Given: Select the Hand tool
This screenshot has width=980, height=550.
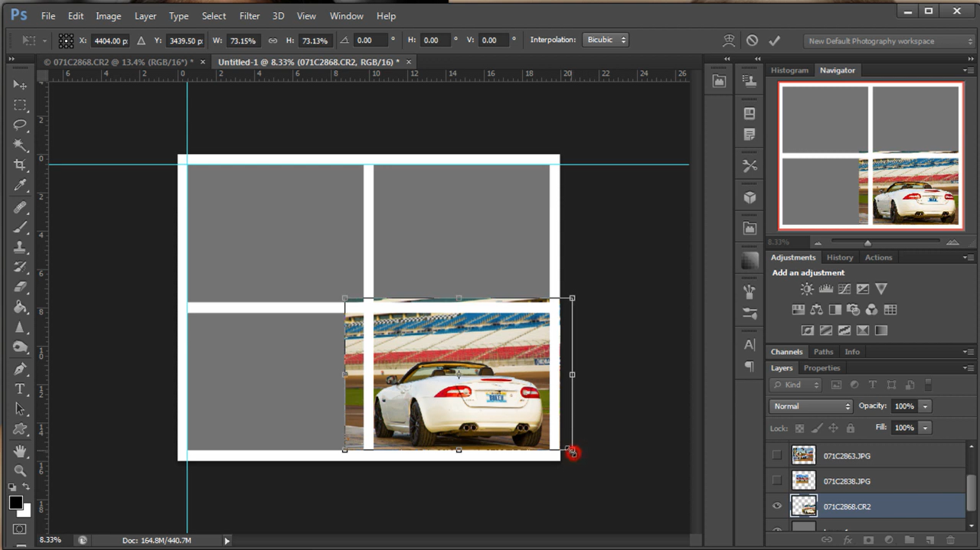Looking at the screenshot, I should (x=20, y=450).
